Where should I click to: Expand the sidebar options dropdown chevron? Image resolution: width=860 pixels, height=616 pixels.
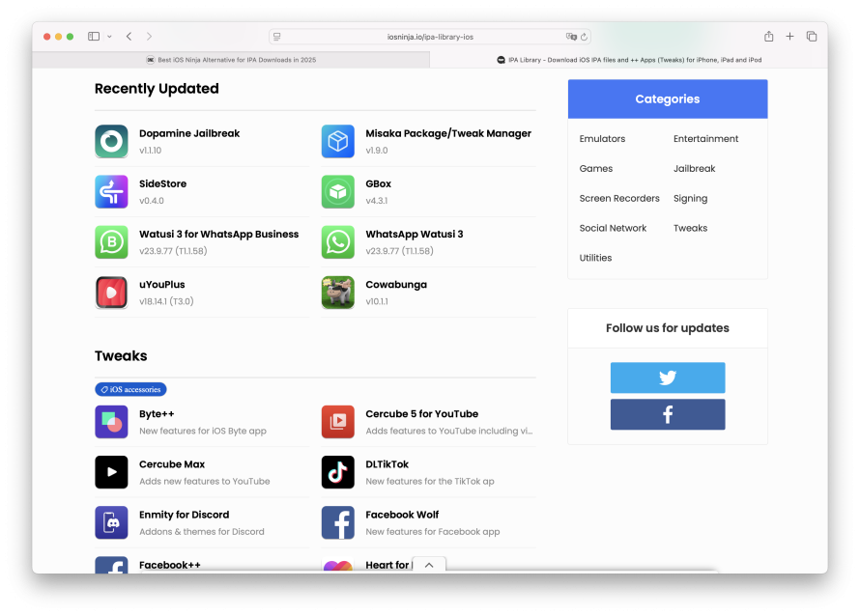pyautogui.click(x=110, y=37)
